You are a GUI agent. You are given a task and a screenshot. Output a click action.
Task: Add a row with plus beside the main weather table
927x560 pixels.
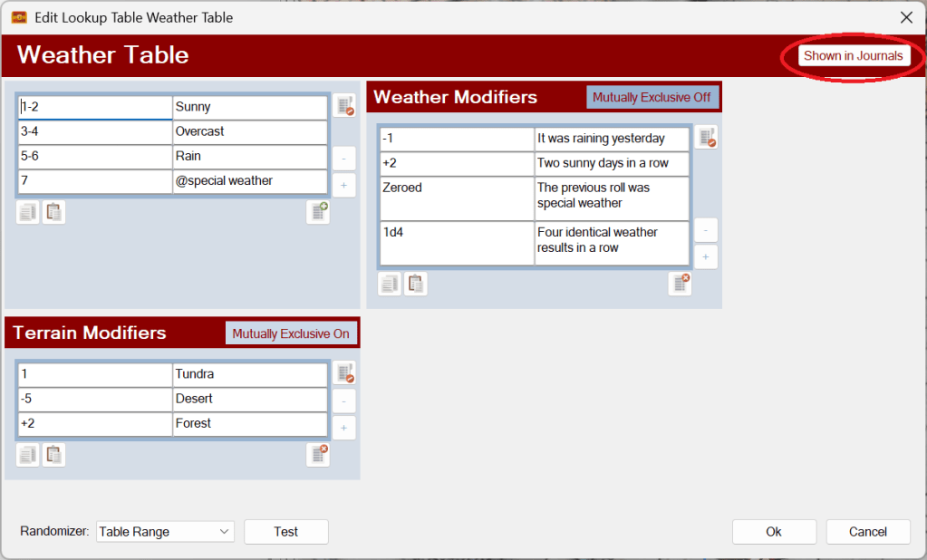coord(343,185)
